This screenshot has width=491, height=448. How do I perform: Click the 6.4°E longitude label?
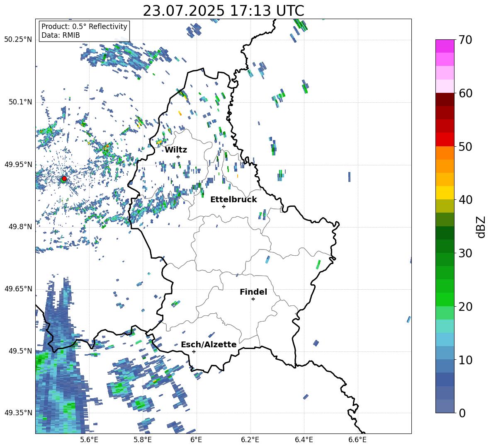tap(304, 440)
